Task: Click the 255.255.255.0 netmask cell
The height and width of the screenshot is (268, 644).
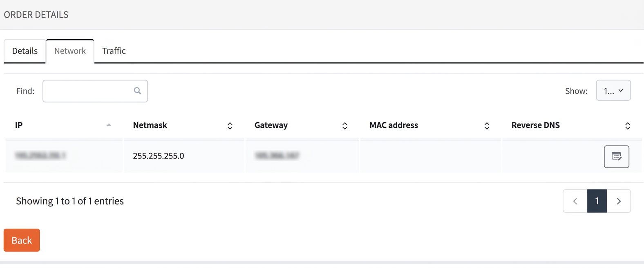Action: 184,156
